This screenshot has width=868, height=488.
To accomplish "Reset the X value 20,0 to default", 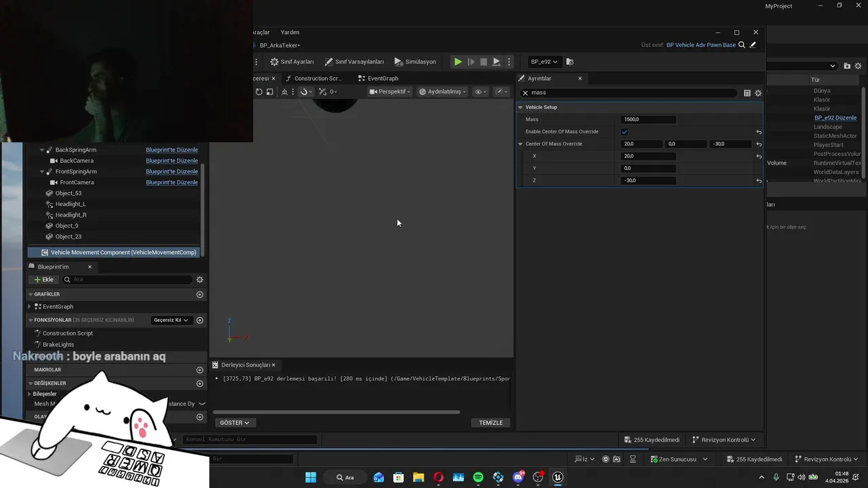I will (x=759, y=157).
